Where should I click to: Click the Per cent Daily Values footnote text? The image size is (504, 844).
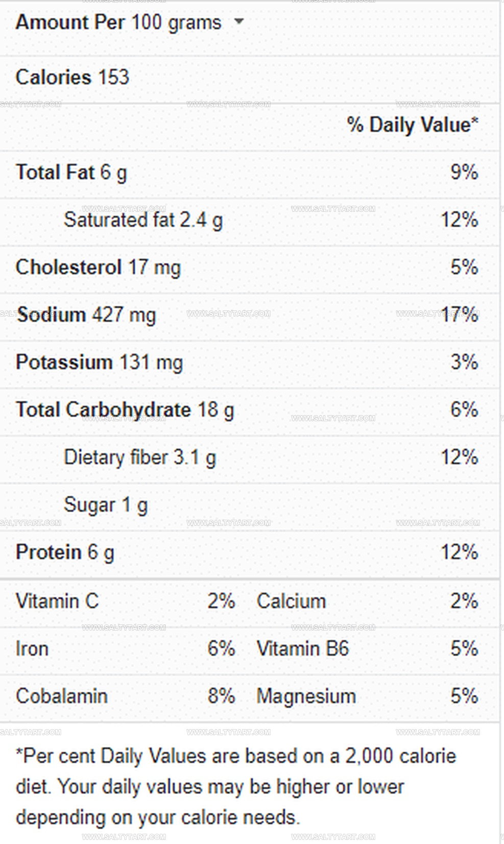(236, 787)
